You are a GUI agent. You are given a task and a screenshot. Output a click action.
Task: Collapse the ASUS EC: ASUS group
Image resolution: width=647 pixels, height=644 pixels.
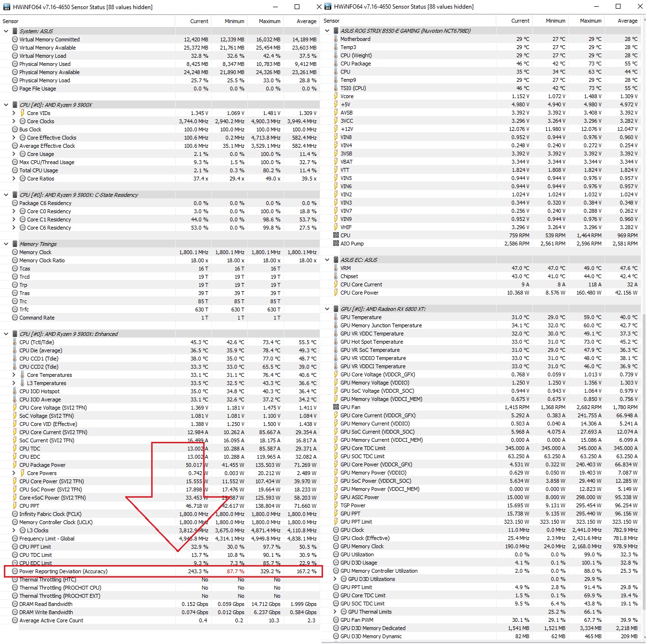[327, 260]
